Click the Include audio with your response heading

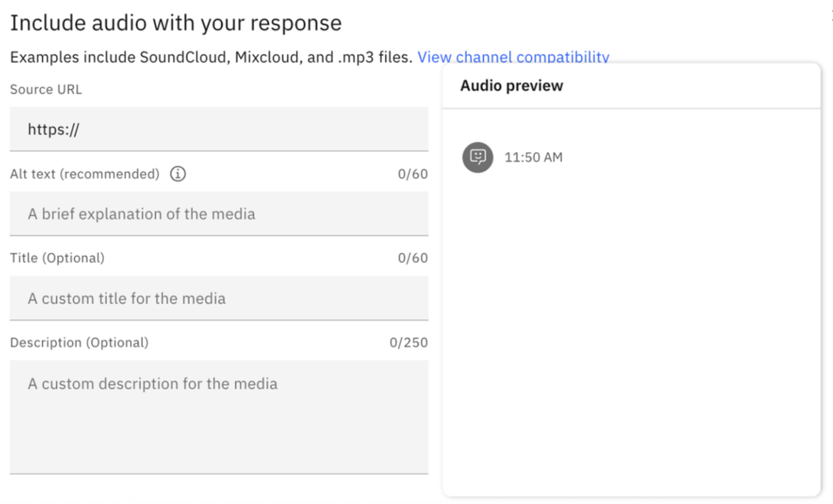176,23
